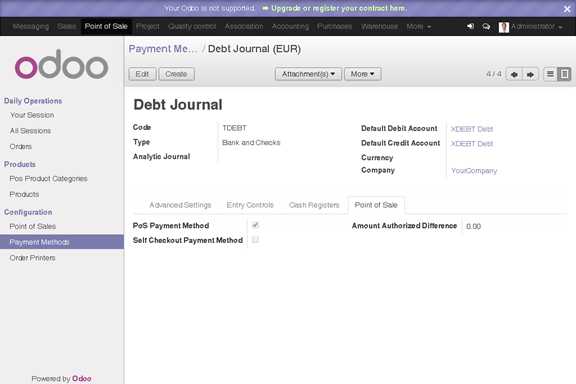
Task: Expand the More top menu
Action: [x=418, y=26]
